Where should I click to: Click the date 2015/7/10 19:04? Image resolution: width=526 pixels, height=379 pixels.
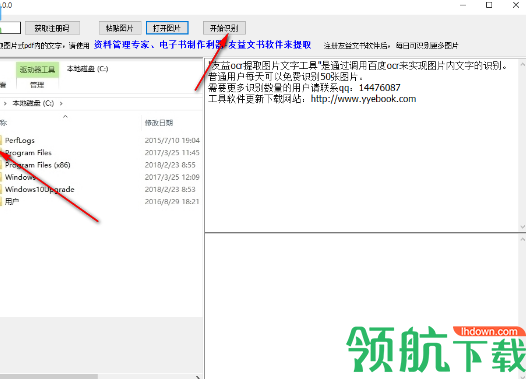[x=172, y=141]
